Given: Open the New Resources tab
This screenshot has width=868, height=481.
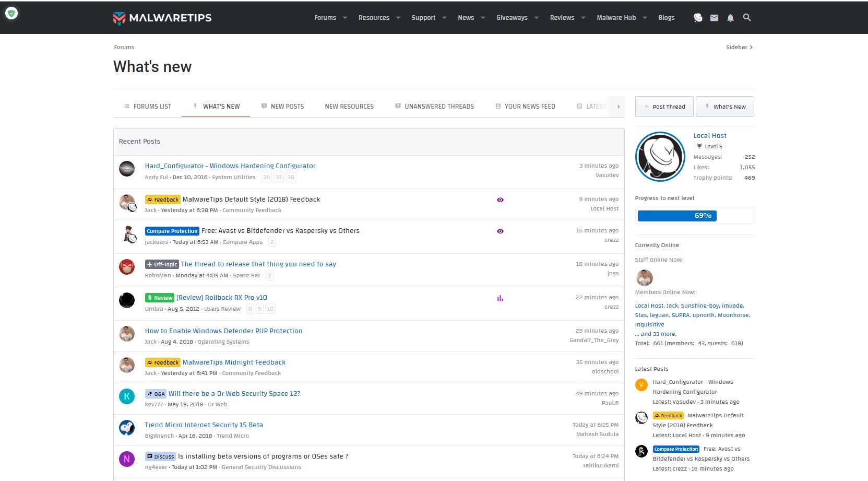Looking at the screenshot, I should (349, 107).
